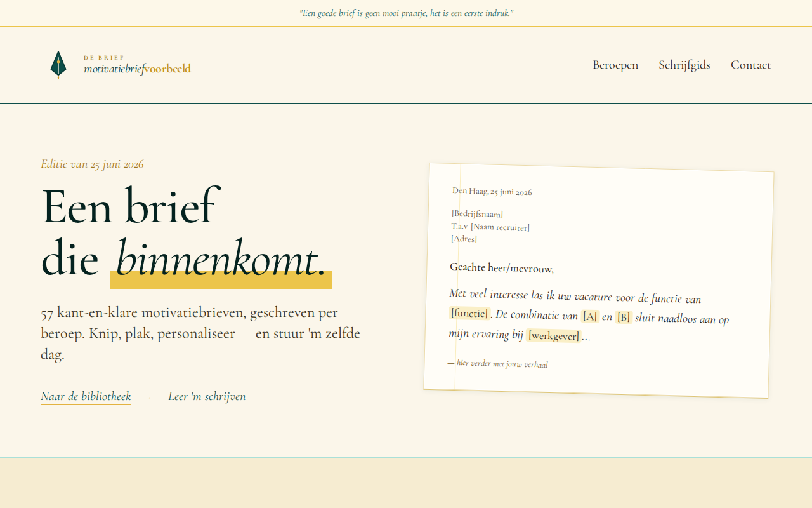
Task: Click the green pen nib logo icon
Action: coord(58,65)
